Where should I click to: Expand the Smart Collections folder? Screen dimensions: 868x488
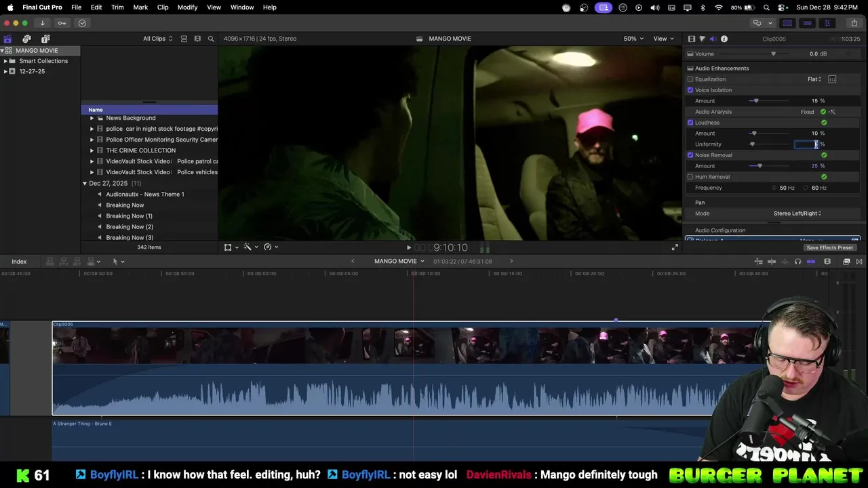(5, 61)
